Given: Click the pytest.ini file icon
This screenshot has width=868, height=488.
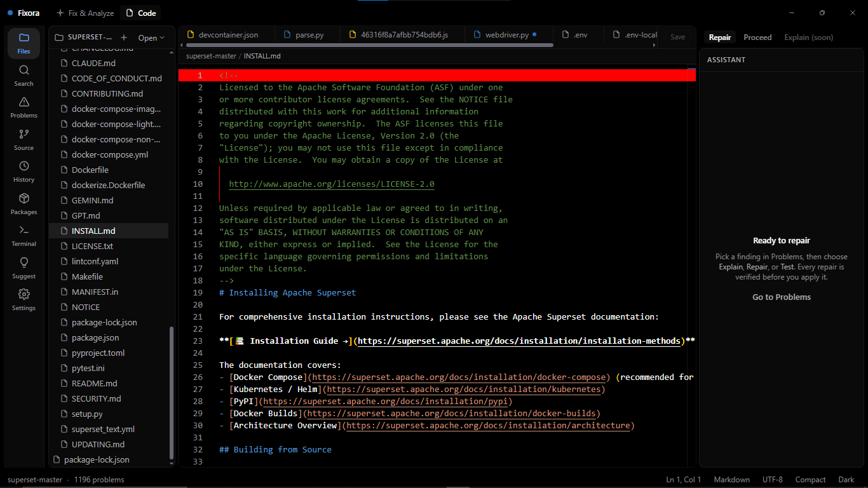Looking at the screenshot, I should (x=64, y=368).
